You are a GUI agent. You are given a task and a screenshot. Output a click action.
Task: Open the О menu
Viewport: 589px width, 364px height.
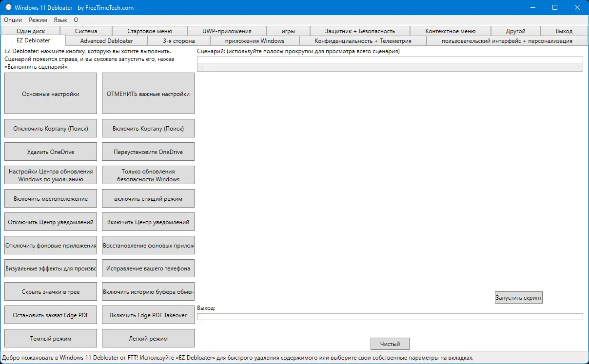pos(76,20)
